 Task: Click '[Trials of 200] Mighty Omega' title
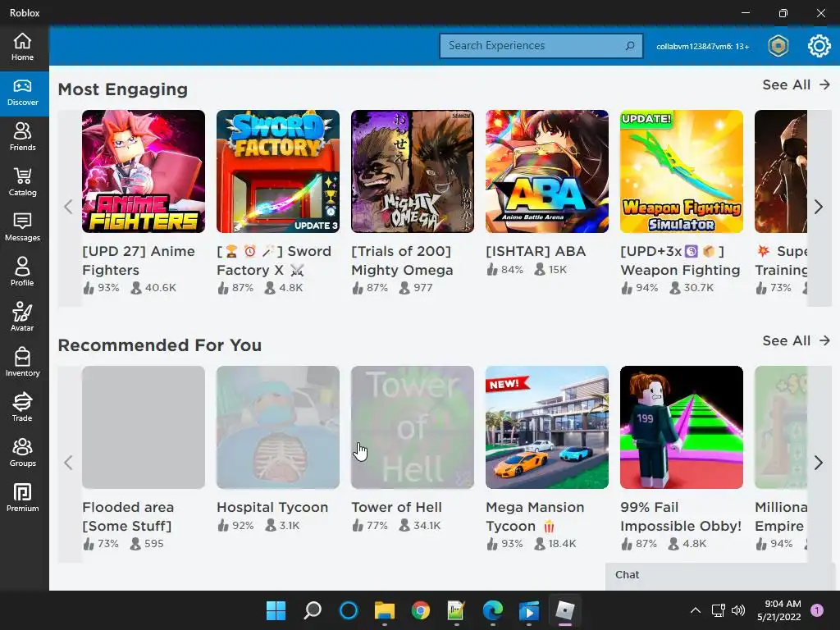402,260
